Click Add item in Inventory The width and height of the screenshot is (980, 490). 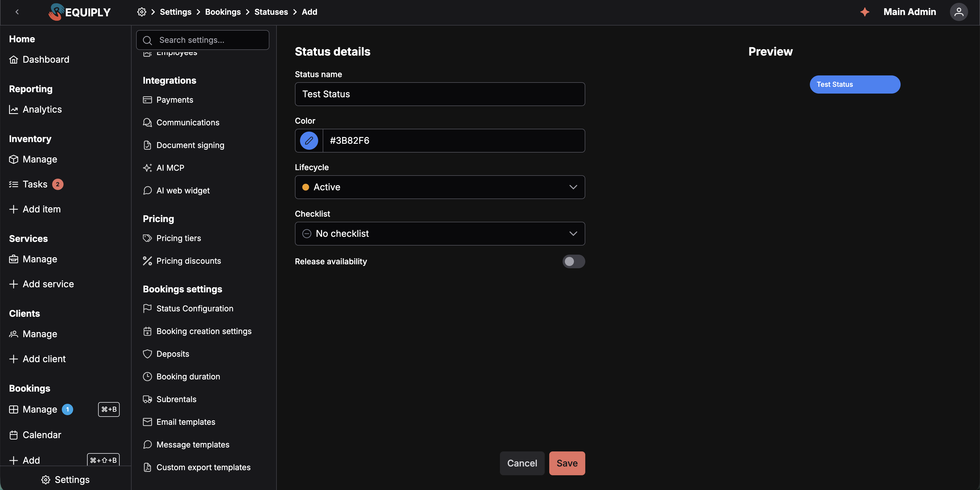35,210
